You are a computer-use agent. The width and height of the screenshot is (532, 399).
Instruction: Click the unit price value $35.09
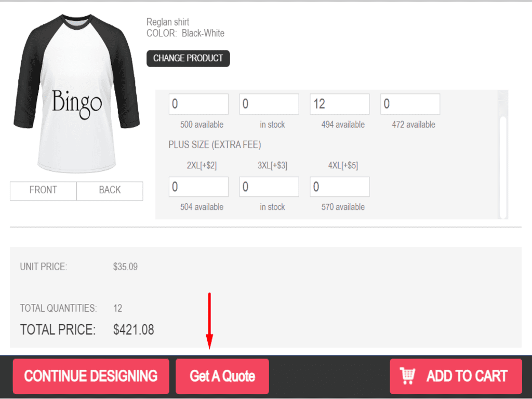pyautogui.click(x=125, y=267)
